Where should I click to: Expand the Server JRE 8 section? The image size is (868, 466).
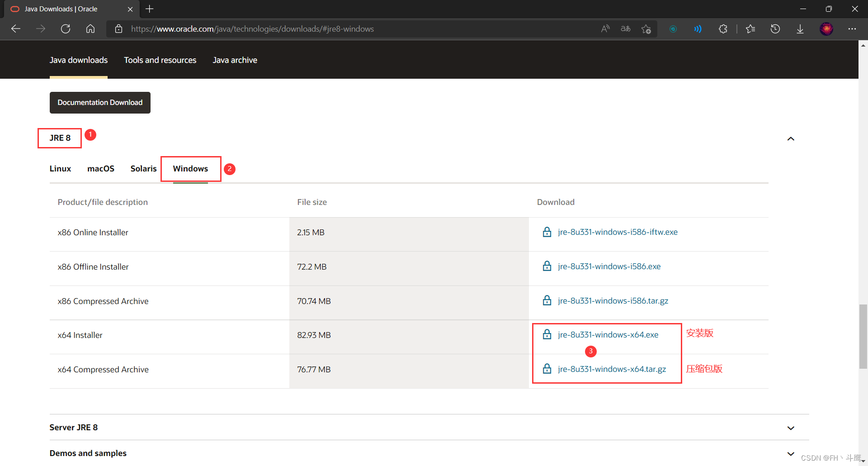(x=791, y=428)
